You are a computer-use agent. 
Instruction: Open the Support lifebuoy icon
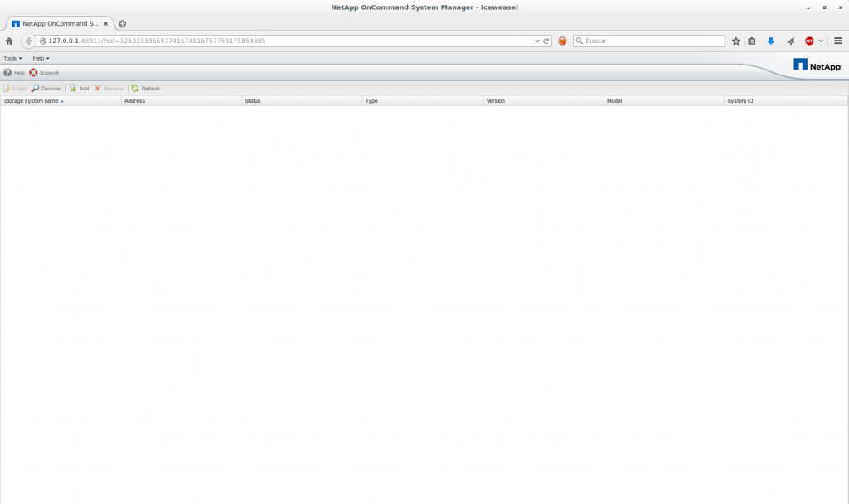(x=34, y=73)
